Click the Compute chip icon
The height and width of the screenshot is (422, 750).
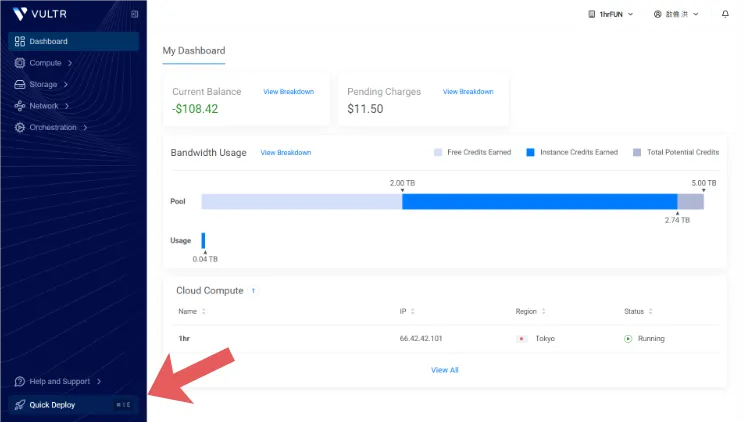coord(20,63)
